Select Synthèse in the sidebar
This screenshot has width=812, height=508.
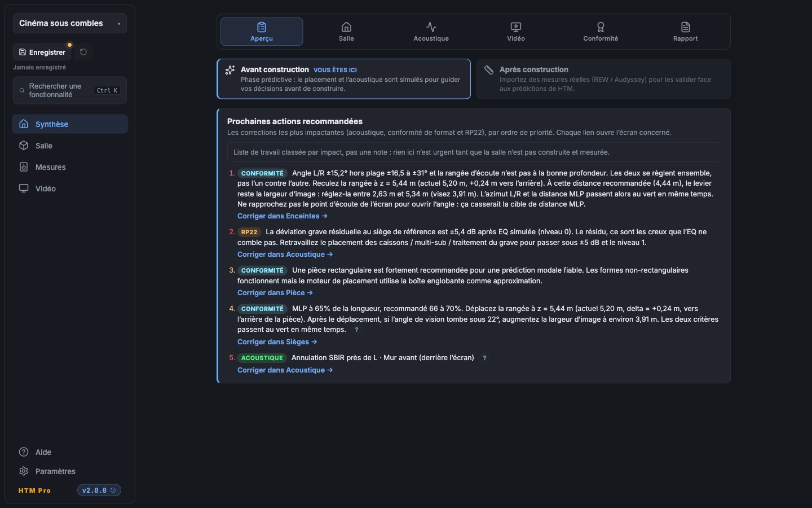(70, 124)
